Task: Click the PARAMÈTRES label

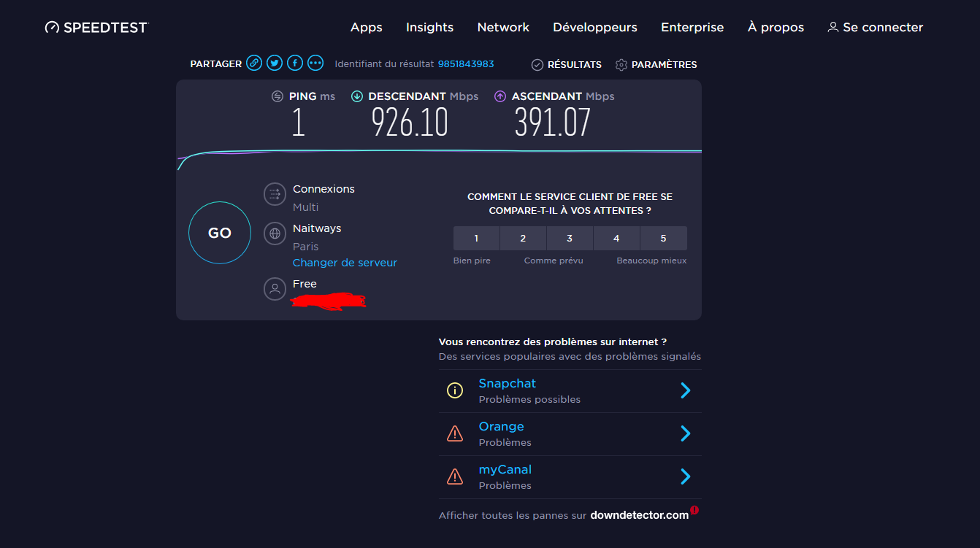Action: click(665, 65)
